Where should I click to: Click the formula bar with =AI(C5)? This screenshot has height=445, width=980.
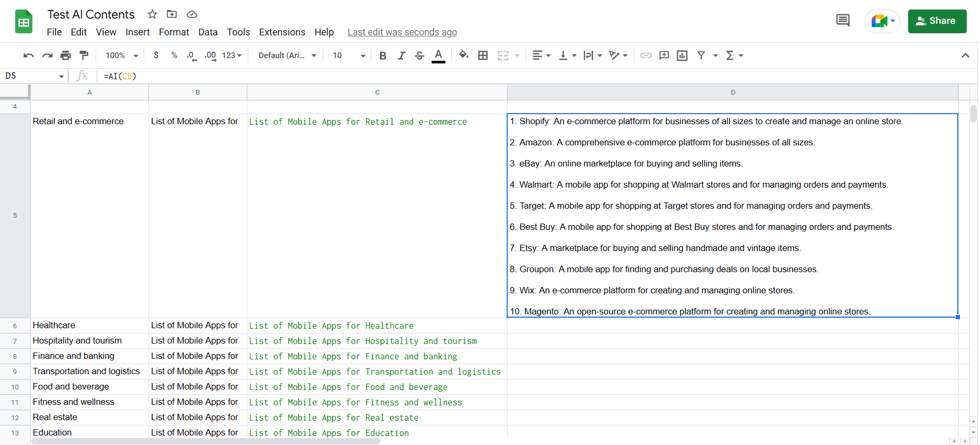539,76
